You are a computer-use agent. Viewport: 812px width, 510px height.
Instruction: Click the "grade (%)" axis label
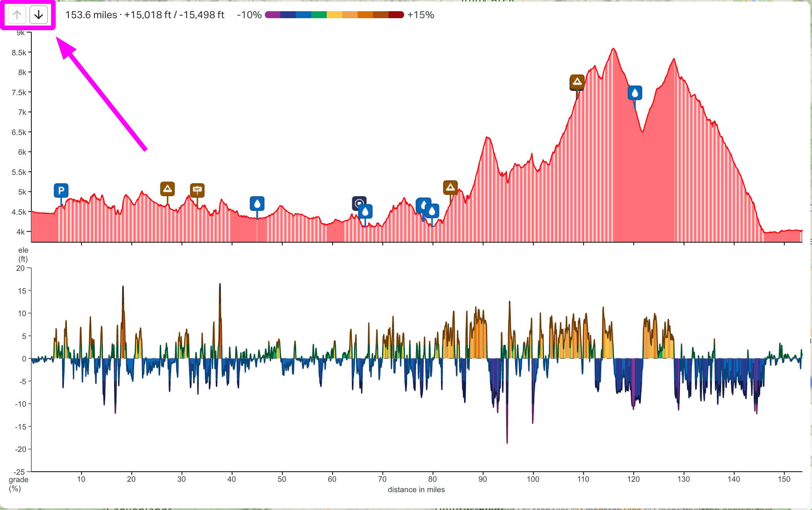click(x=19, y=484)
